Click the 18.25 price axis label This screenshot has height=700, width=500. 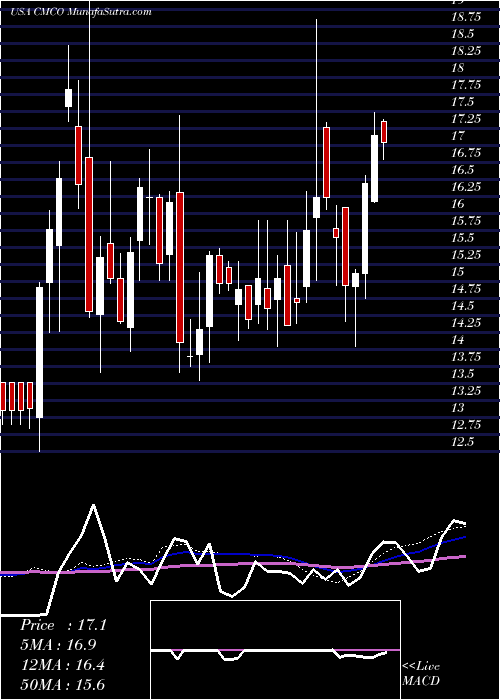467,51
